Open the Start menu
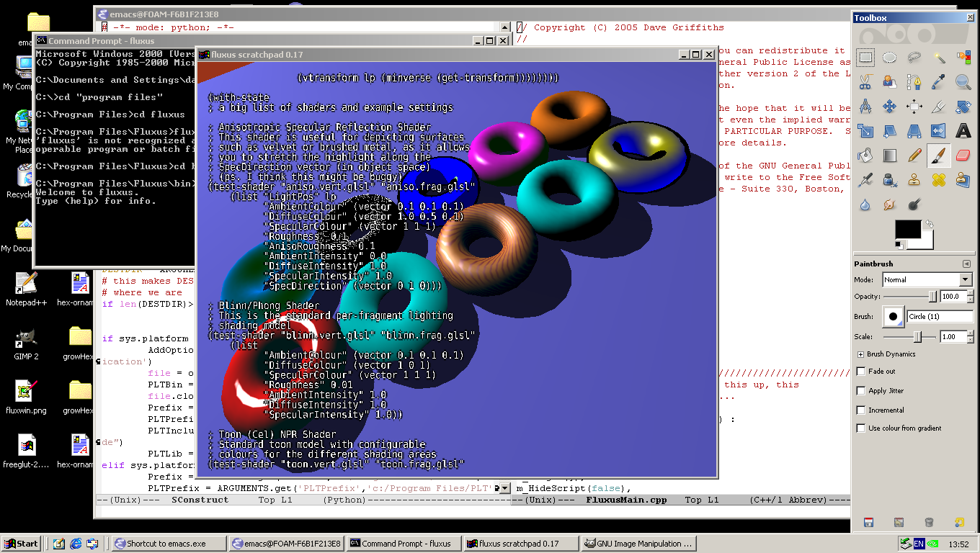The height and width of the screenshot is (553, 980). pos(21,544)
